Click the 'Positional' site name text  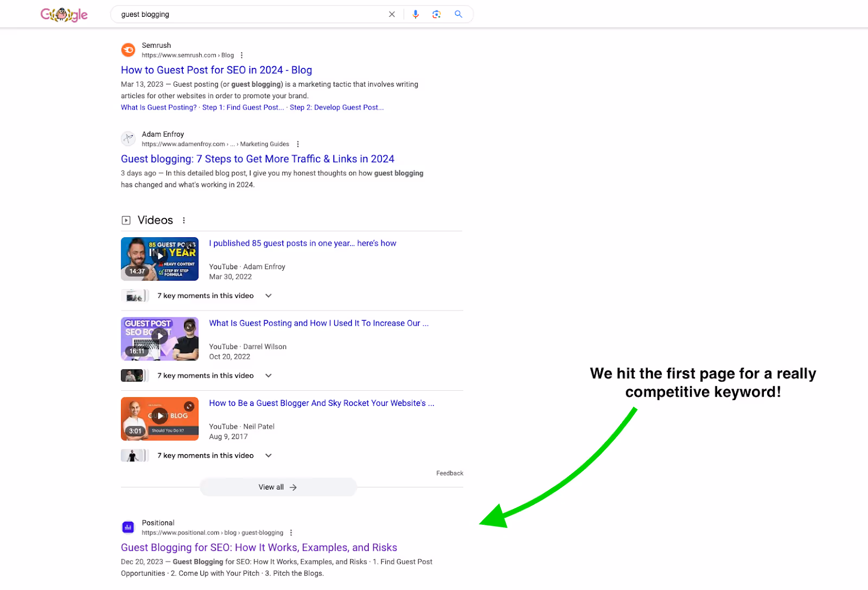point(158,523)
